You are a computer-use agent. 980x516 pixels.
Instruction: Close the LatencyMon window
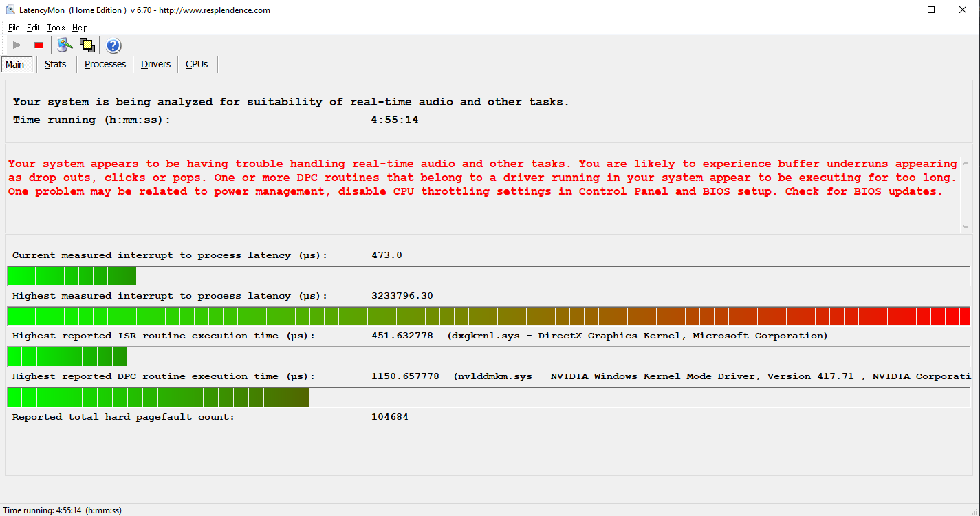pos(963,10)
